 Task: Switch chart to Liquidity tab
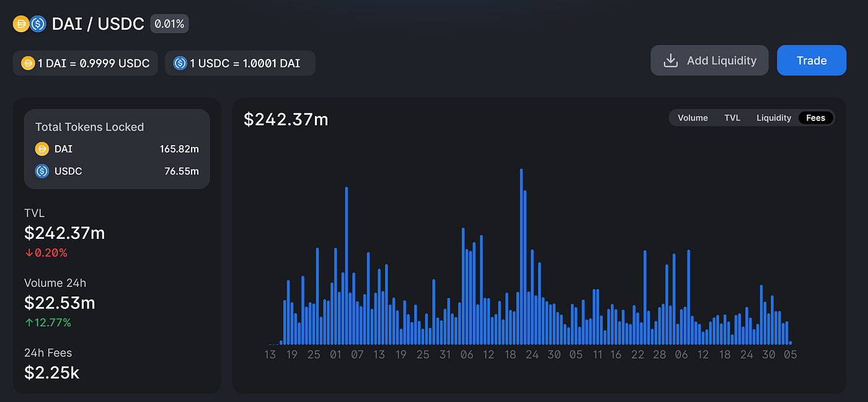[x=774, y=118]
